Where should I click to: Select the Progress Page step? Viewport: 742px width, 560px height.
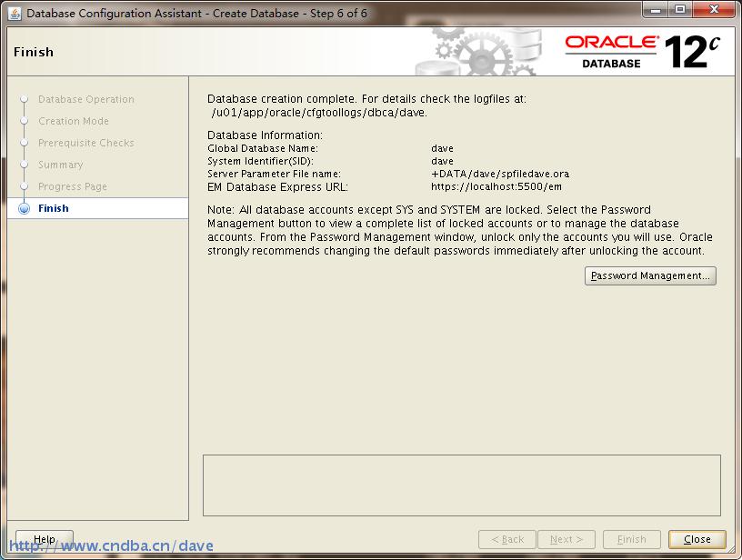[x=73, y=186]
